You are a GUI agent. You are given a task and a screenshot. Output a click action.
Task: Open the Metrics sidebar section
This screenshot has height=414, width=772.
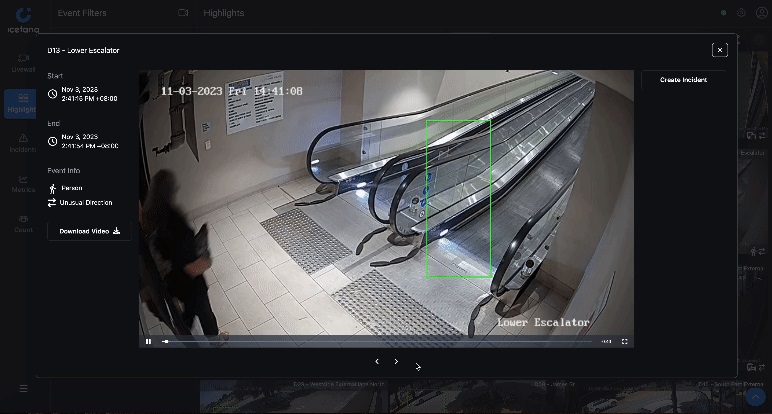pyautogui.click(x=23, y=184)
